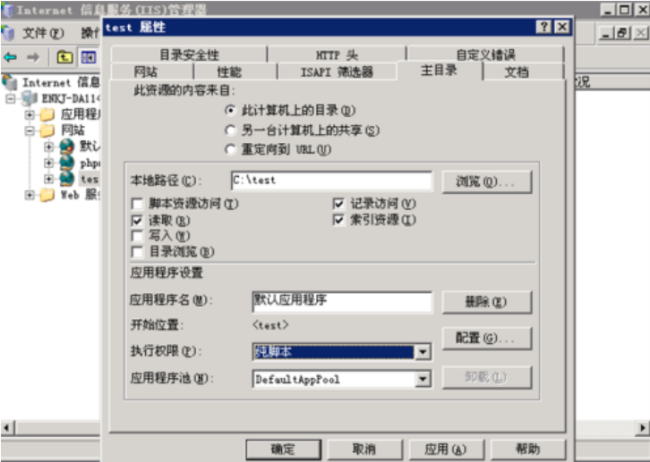The width and height of the screenshot is (650, 462).
Task: Switch to the ISAPI 筛选器 tab
Action: coord(337,72)
